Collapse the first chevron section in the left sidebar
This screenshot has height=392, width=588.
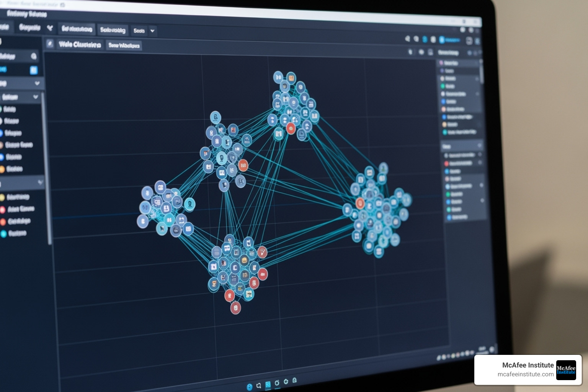pos(36,83)
